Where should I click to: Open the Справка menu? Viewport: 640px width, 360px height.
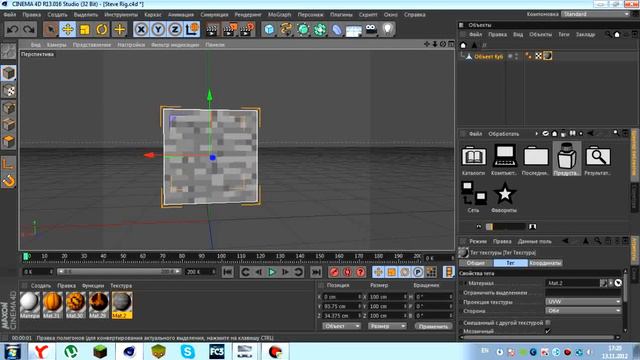point(415,15)
